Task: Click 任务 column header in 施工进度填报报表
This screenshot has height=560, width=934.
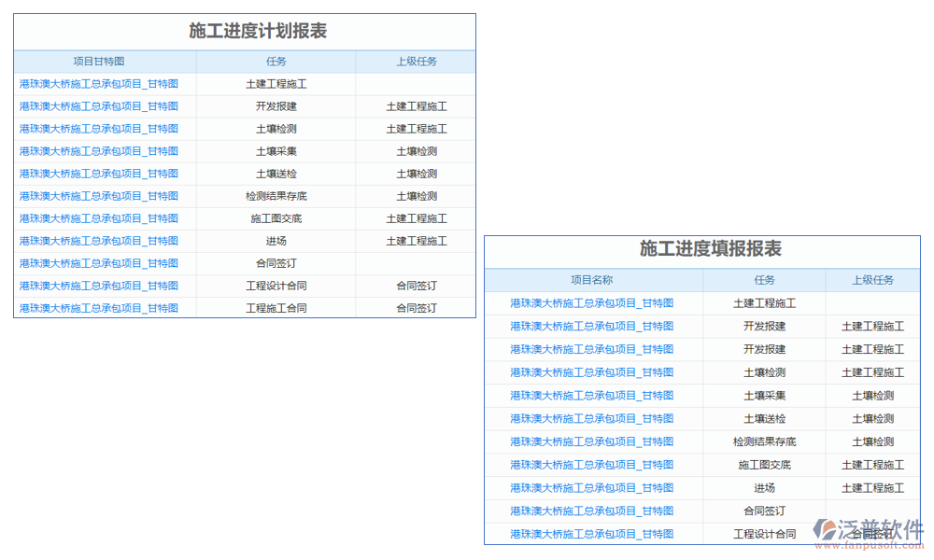Action: 764,280
